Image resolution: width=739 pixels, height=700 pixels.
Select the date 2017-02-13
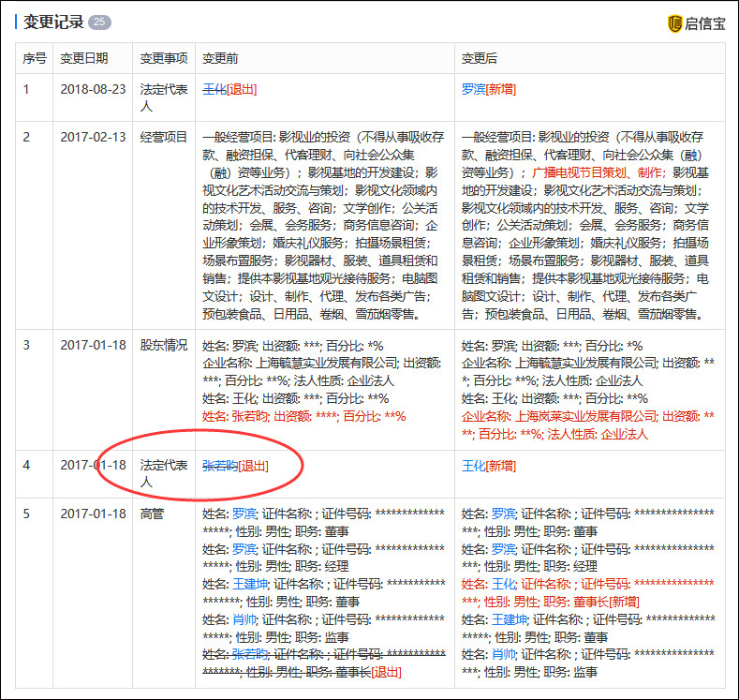click(93, 137)
